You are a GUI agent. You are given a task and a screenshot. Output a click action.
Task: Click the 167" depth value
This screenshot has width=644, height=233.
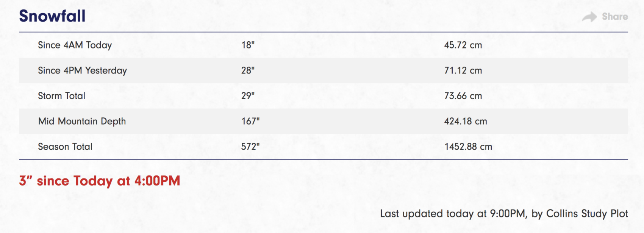pyautogui.click(x=251, y=121)
